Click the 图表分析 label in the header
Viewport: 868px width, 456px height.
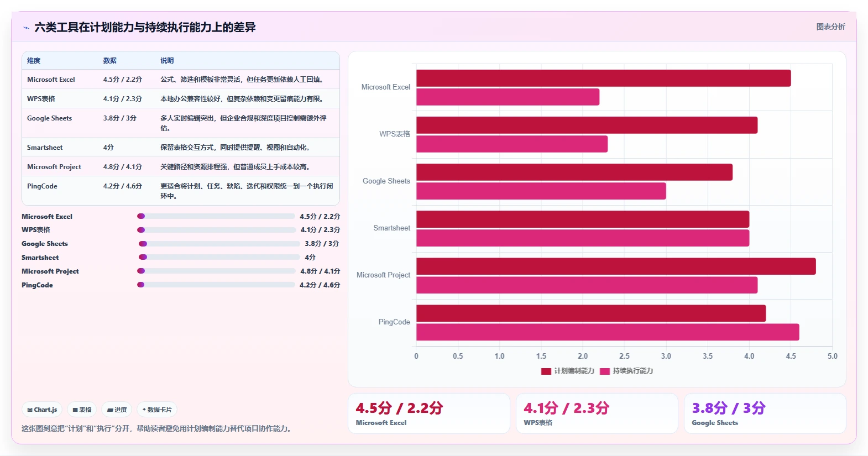coord(830,27)
